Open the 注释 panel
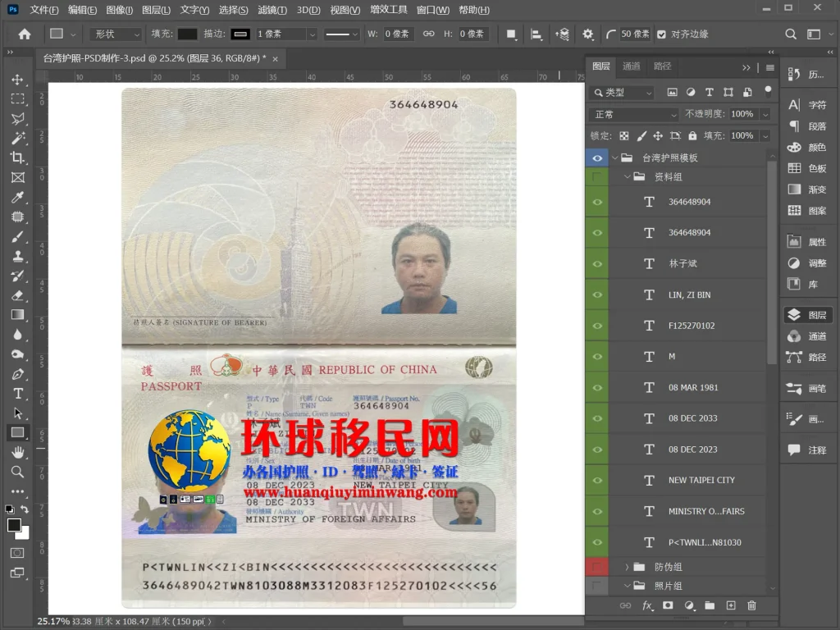The image size is (840, 630). (808, 450)
